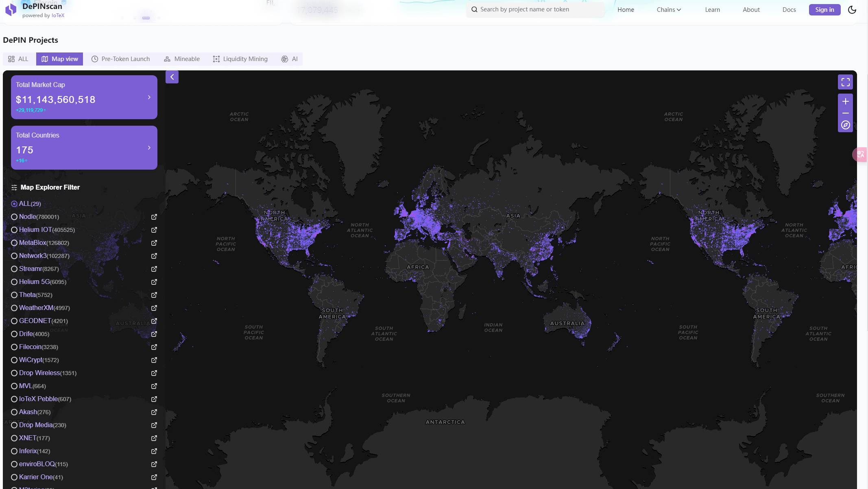Zoom out on the map
This screenshot has height=489, width=868.
tap(845, 113)
